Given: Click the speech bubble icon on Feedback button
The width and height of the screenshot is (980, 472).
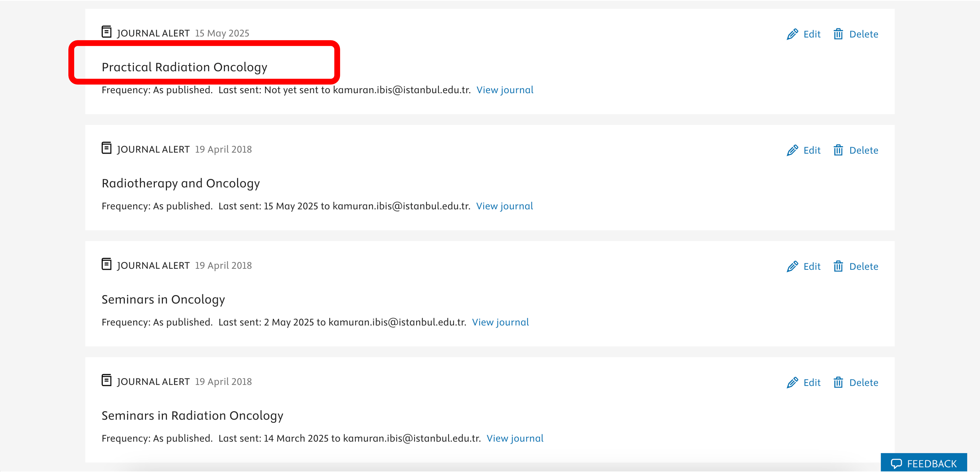Looking at the screenshot, I should click(896, 464).
